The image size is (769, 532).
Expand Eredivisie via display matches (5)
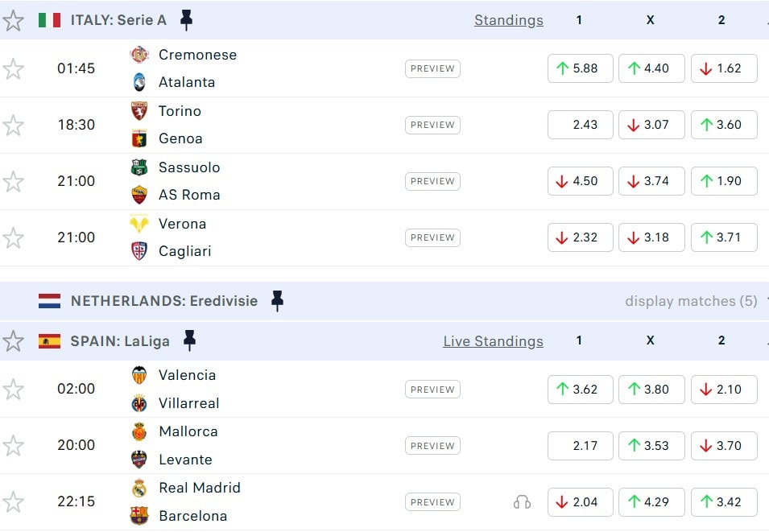[x=691, y=301]
